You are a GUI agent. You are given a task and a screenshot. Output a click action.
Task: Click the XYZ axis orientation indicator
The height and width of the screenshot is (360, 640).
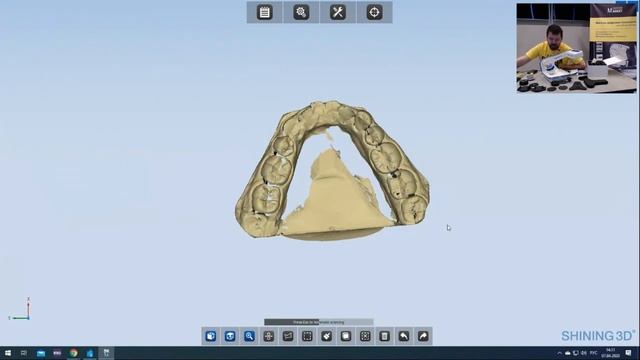(x=20, y=309)
